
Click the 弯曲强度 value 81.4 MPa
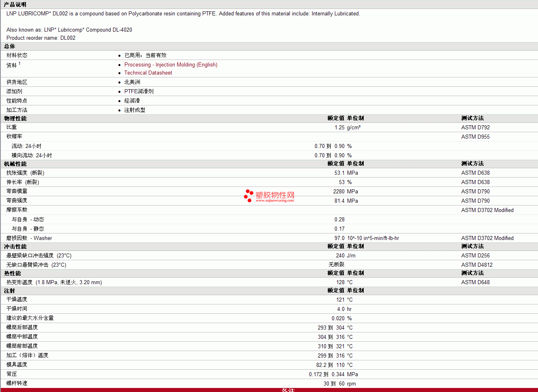coord(346,201)
